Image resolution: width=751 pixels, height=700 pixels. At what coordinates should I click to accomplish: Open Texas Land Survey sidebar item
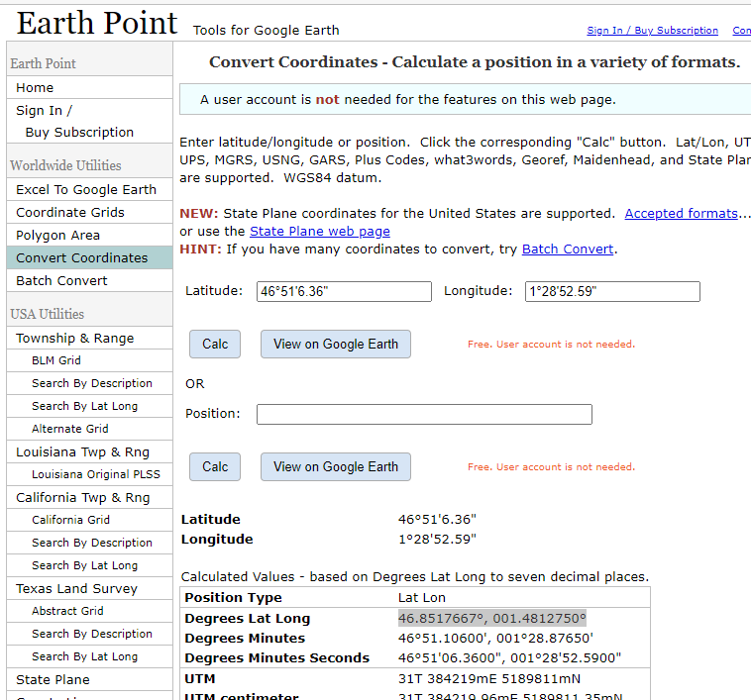pyautogui.click(x=76, y=589)
